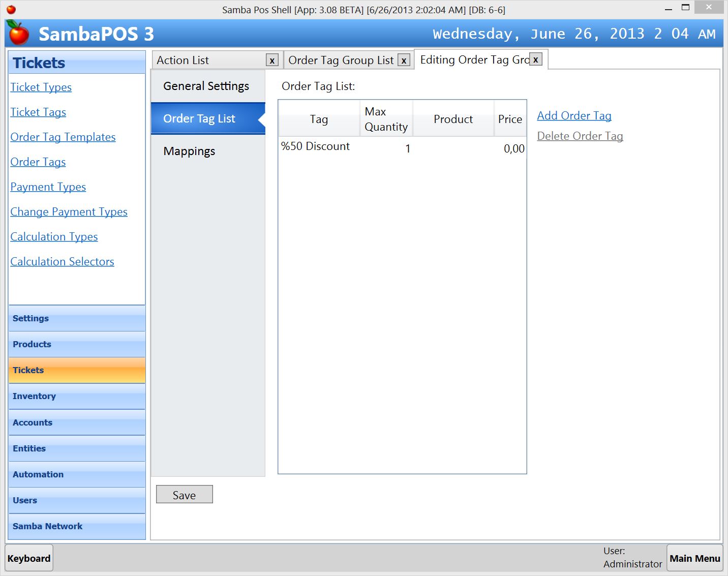Viewport: 728px width, 576px height.
Task: Expand the Automation navigation section
Action: coord(76,474)
